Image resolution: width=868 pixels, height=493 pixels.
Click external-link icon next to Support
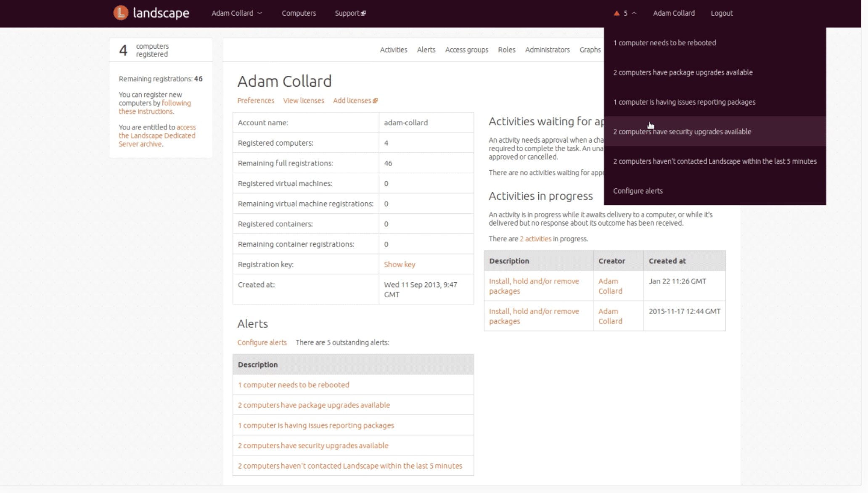364,13
